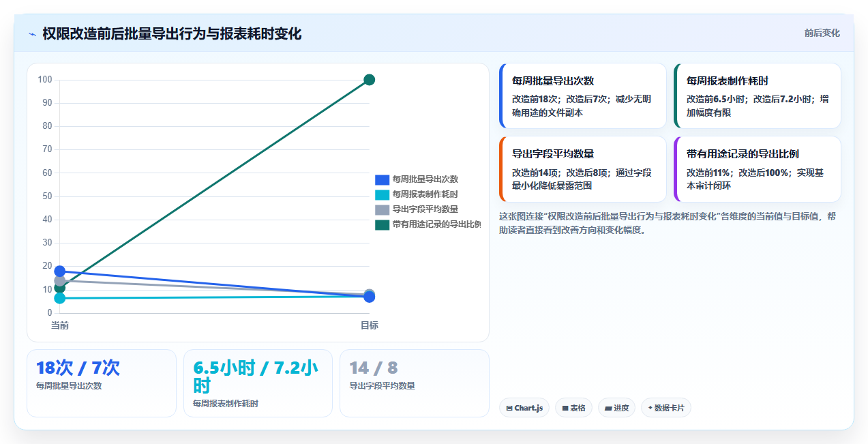Click the 每周报表制作耗时 legend label
This screenshot has height=444, width=868.
425,194
